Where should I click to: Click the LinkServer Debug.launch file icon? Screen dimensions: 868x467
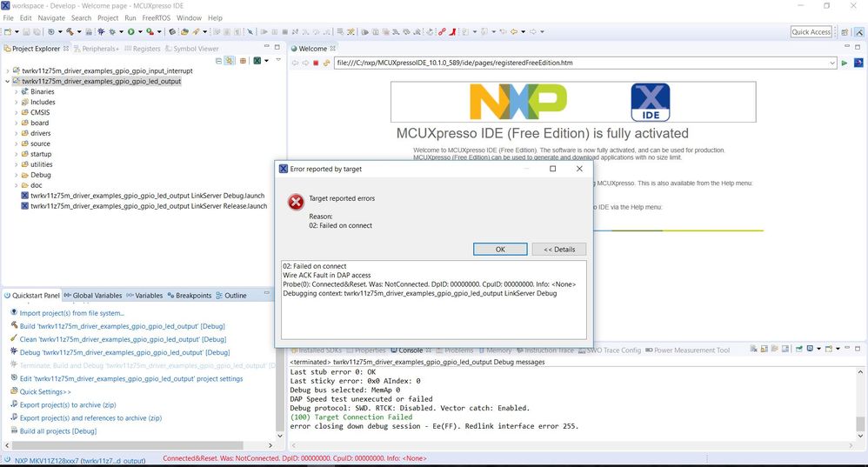coord(25,196)
